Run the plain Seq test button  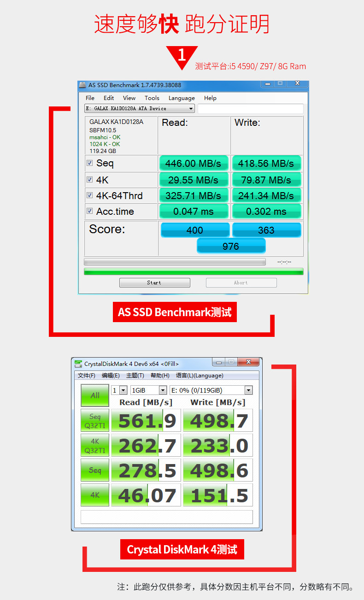tap(95, 471)
